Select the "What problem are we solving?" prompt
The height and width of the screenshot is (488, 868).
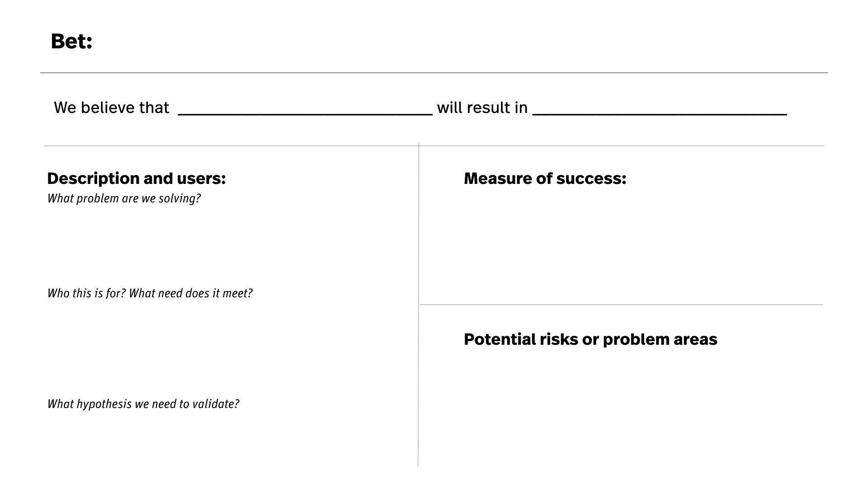(124, 198)
